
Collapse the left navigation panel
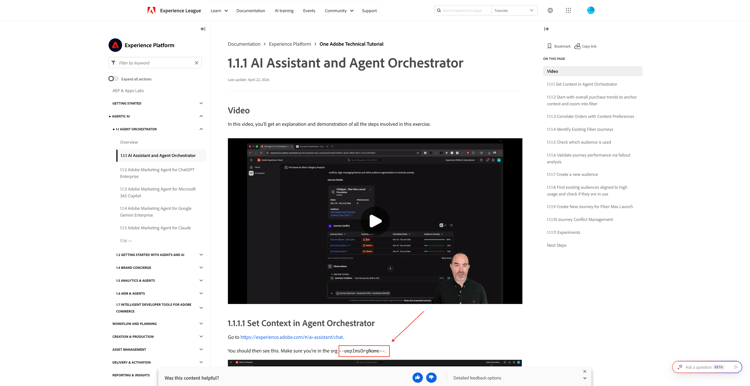click(x=203, y=29)
